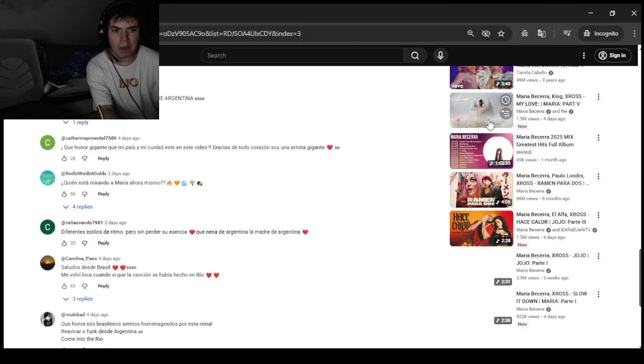The image size is (644, 364).
Task: Open JOJO: Parte I video title
Action: (x=553, y=259)
